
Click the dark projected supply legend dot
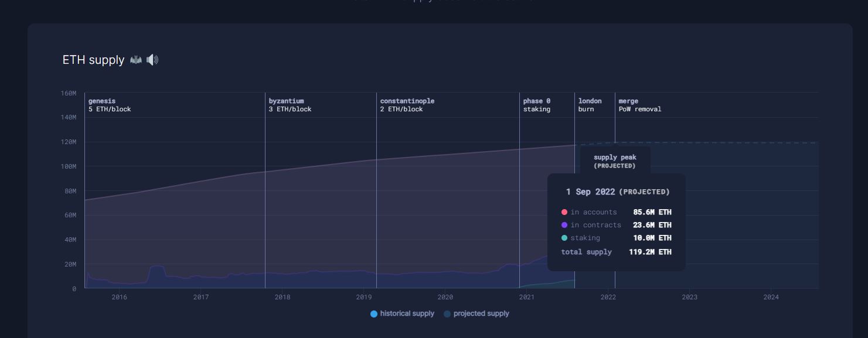click(447, 314)
